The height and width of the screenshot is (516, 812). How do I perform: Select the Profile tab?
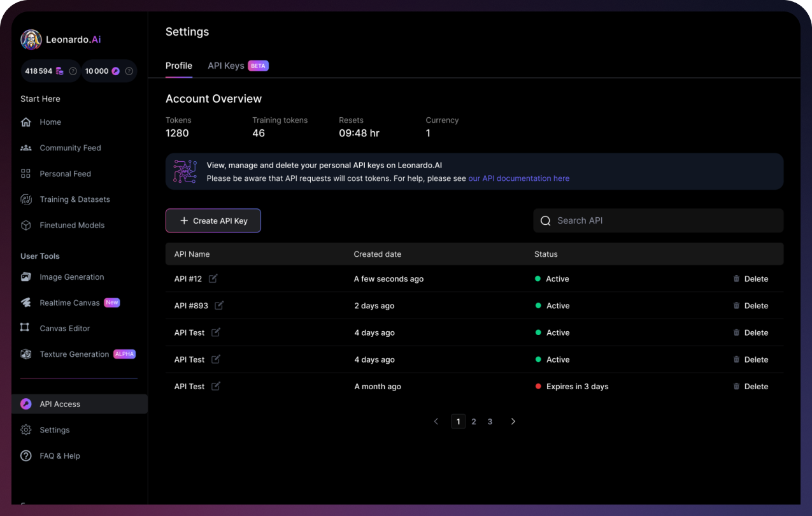tap(179, 66)
